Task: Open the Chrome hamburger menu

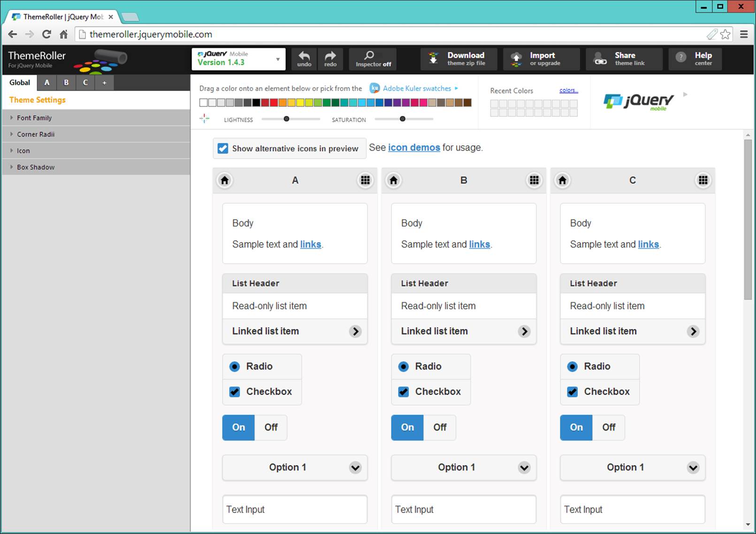Action: pos(744,34)
